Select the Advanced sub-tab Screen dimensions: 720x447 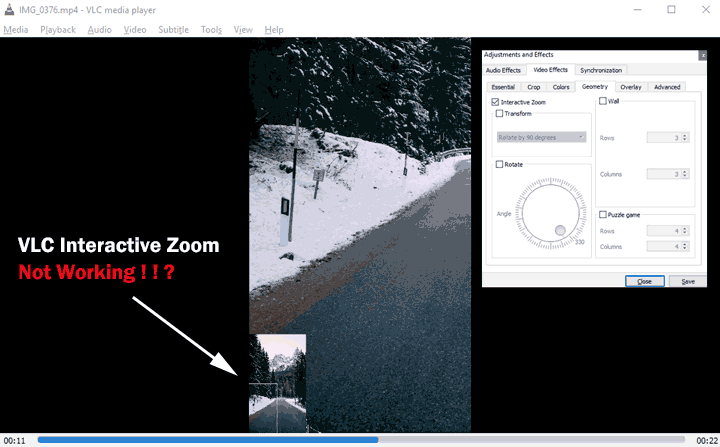(x=667, y=87)
